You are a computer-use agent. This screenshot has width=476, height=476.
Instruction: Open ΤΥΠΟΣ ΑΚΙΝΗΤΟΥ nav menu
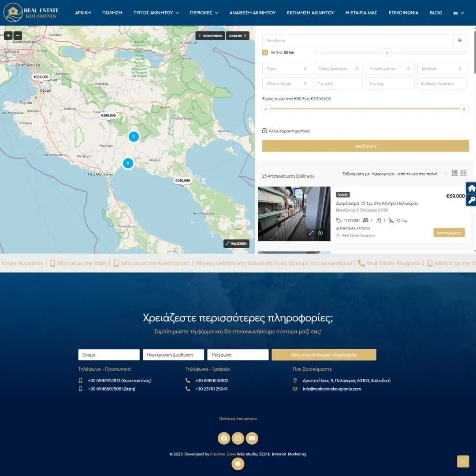[156, 13]
